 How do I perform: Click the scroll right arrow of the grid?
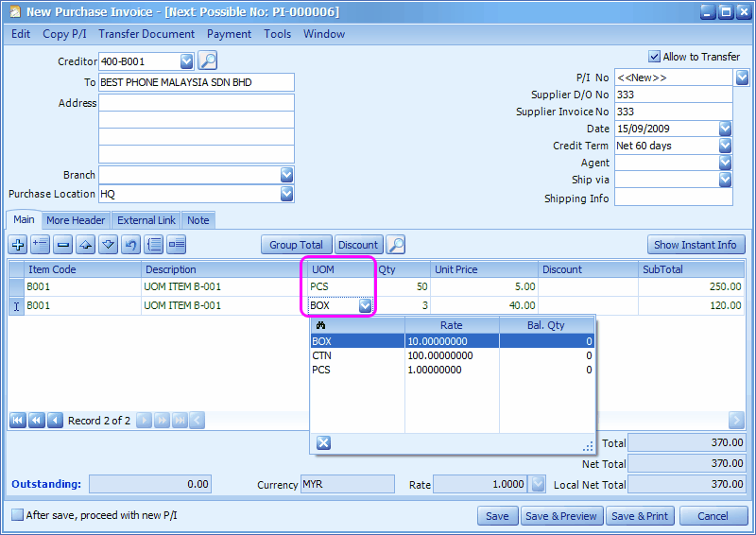[x=736, y=421]
